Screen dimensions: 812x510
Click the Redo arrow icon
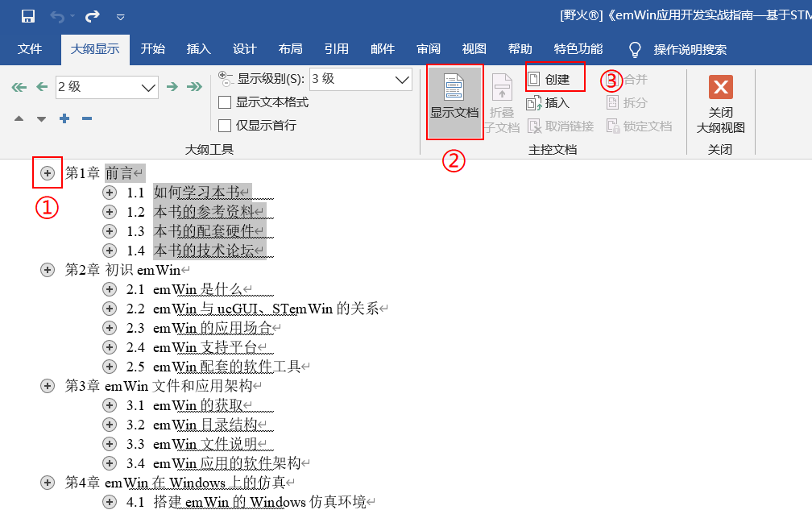93,16
